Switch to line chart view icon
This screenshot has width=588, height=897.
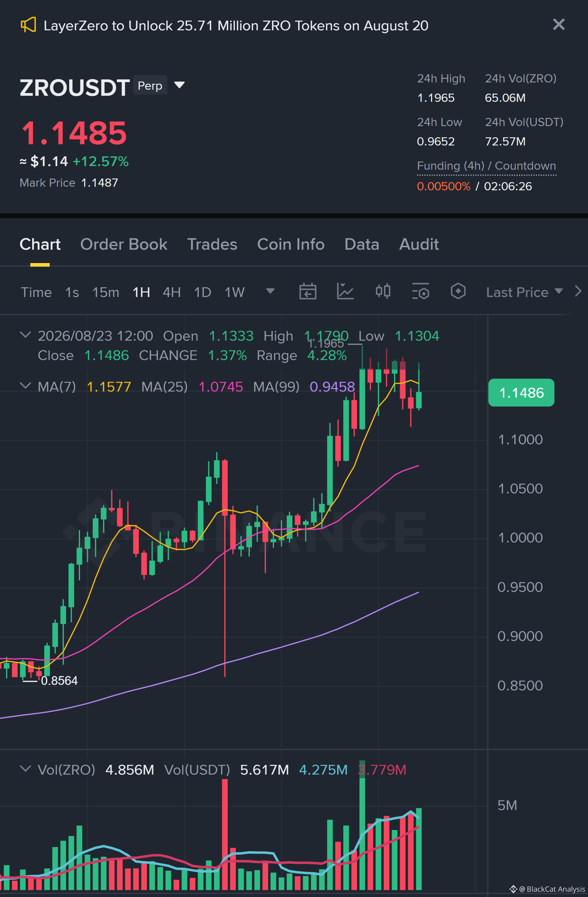coord(345,291)
